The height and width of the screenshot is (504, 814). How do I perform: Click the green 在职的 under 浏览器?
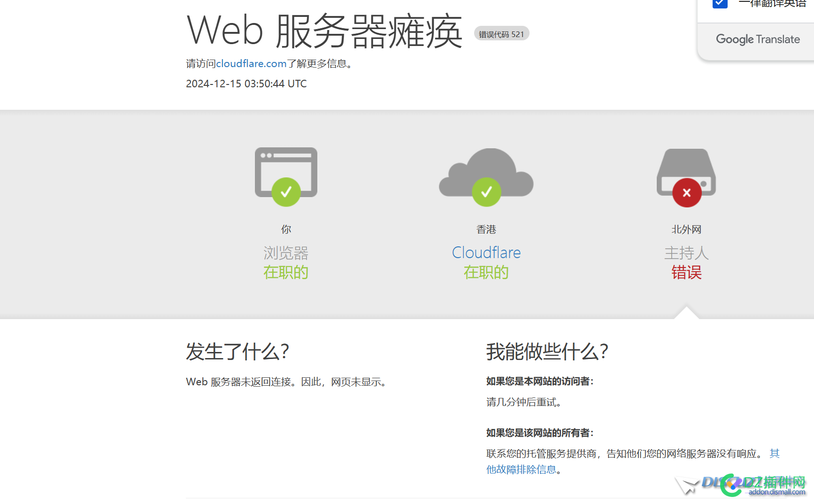click(286, 272)
